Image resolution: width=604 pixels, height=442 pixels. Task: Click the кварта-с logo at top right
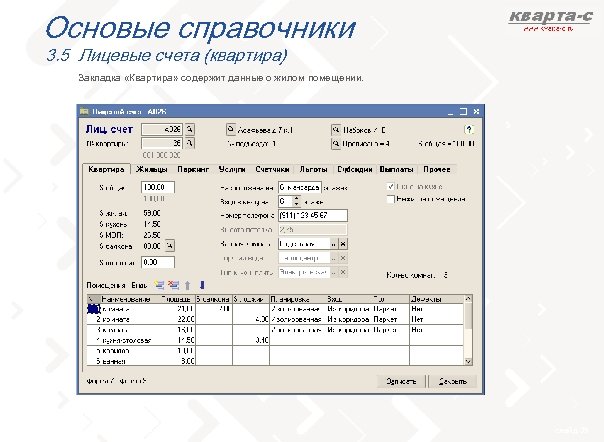tap(550, 20)
